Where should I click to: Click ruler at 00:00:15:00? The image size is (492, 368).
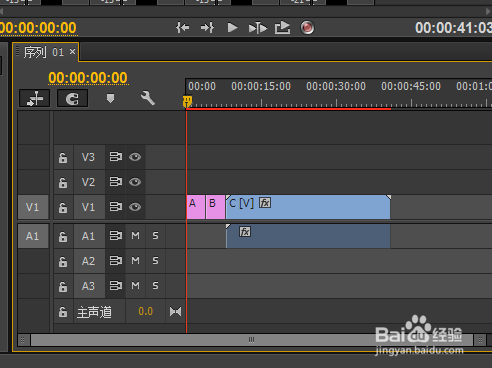261,86
